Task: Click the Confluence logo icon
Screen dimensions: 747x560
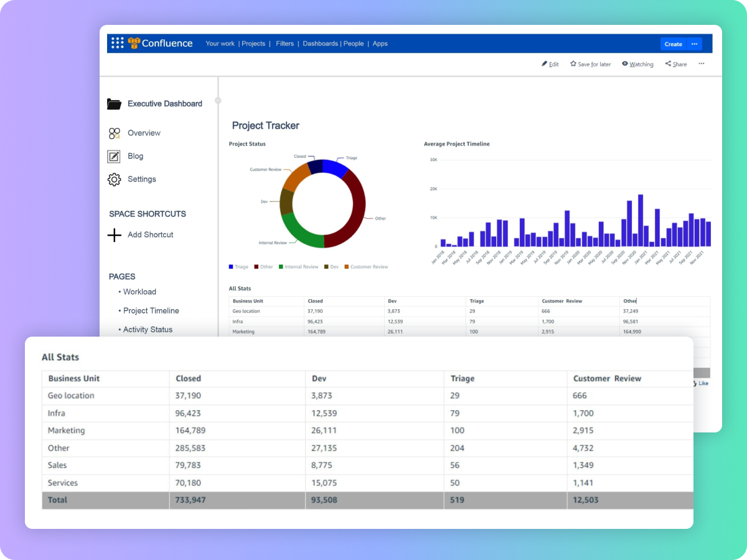Action: pyautogui.click(x=134, y=43)
